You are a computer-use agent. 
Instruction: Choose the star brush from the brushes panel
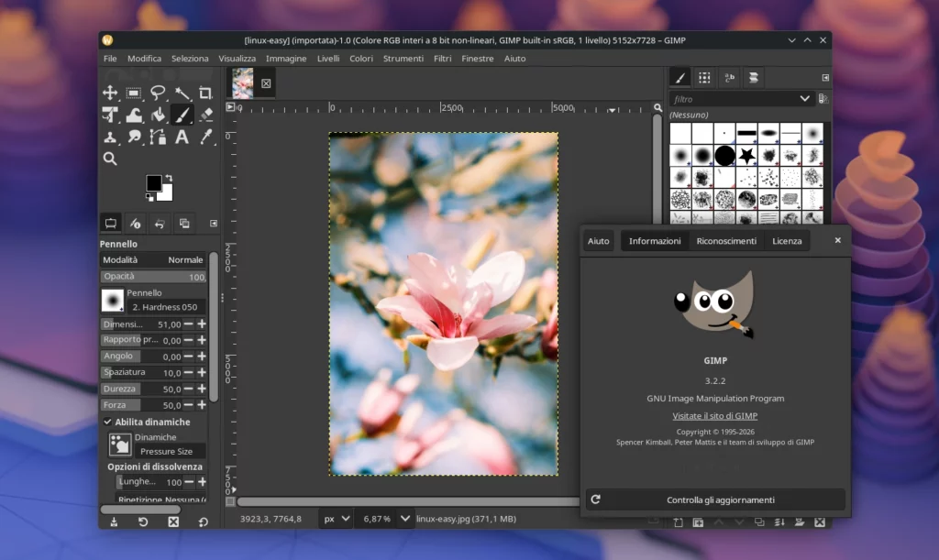[746, 157]
